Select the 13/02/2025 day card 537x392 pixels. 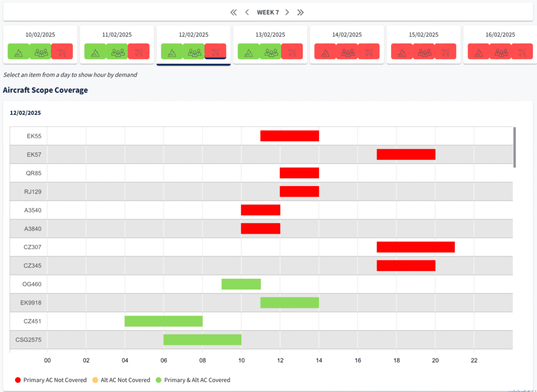click(x=270, y=35)
